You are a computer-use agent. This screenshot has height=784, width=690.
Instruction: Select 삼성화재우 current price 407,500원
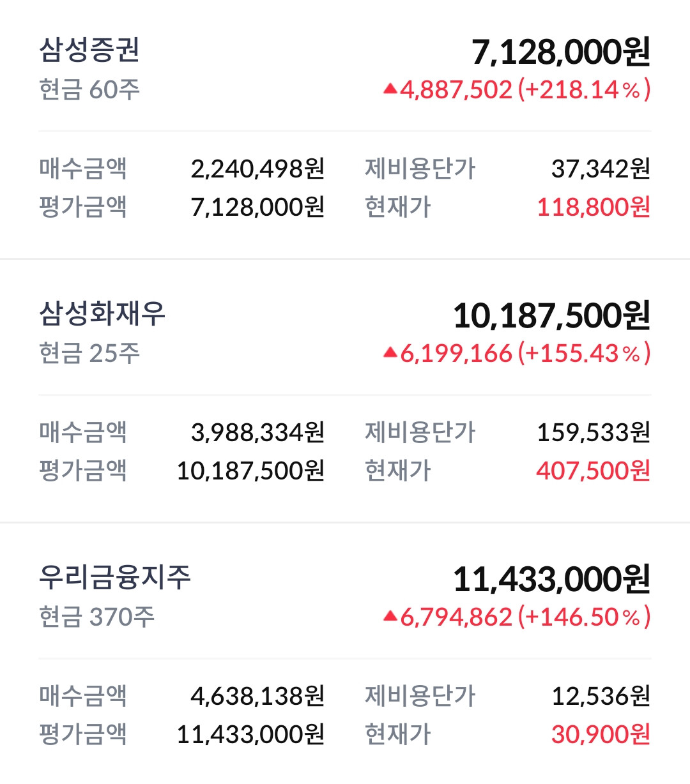[594, 471]
